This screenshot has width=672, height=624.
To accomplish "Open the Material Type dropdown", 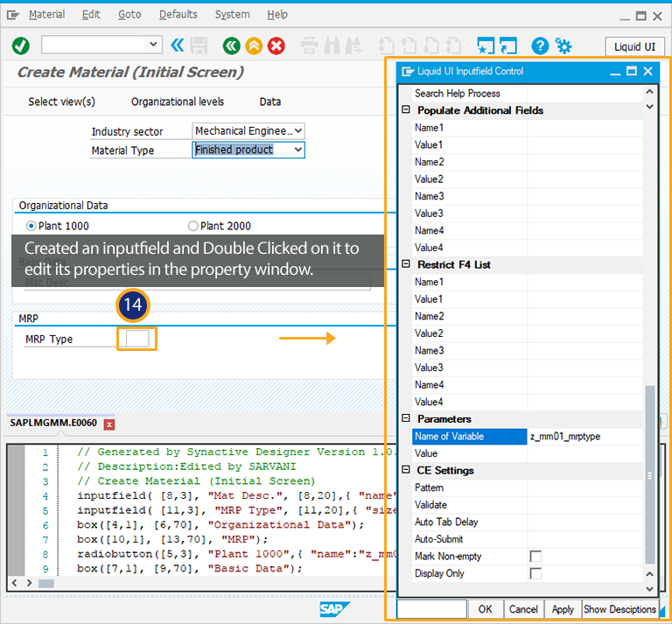I will click(x=298, y=150).
